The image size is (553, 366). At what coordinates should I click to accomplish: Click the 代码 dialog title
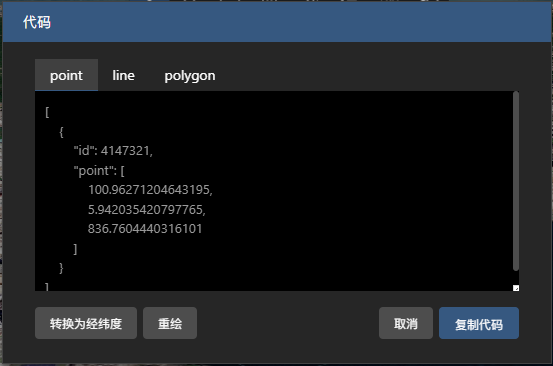pos(37,22)
